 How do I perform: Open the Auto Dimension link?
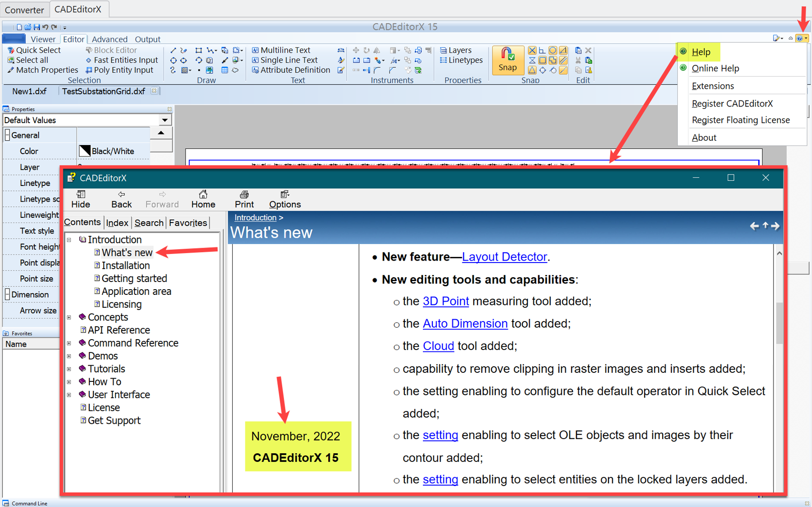click(x=465, y=323)
